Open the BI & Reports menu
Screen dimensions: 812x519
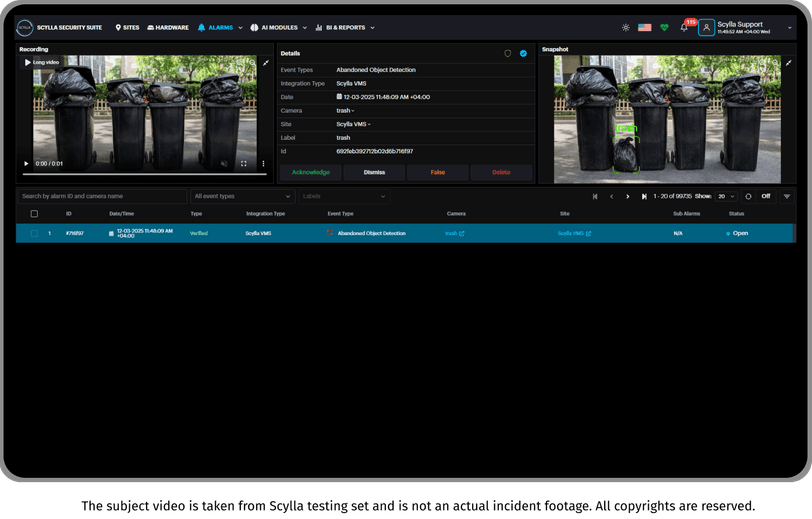click(345, 27)
